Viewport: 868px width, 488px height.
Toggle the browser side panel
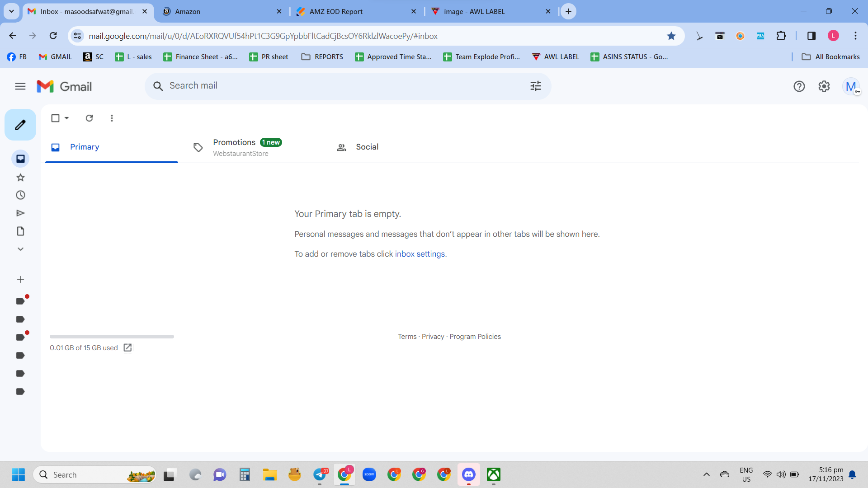click(811, 36)
